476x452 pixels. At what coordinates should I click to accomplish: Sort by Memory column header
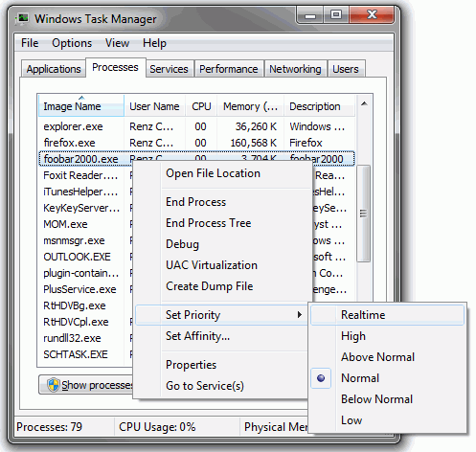coord(251,106)
